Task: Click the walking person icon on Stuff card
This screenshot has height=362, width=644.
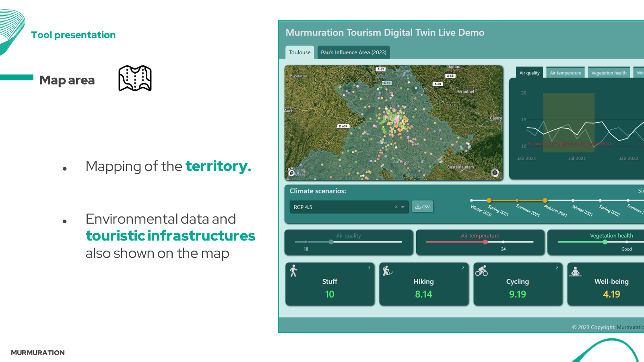Action: coord(294,271)
